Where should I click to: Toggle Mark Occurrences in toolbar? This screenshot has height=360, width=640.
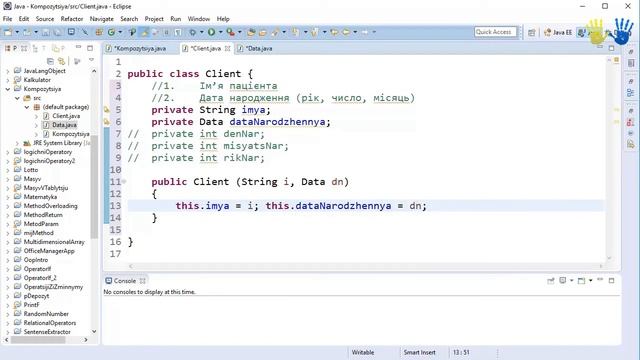pos(144,32)
